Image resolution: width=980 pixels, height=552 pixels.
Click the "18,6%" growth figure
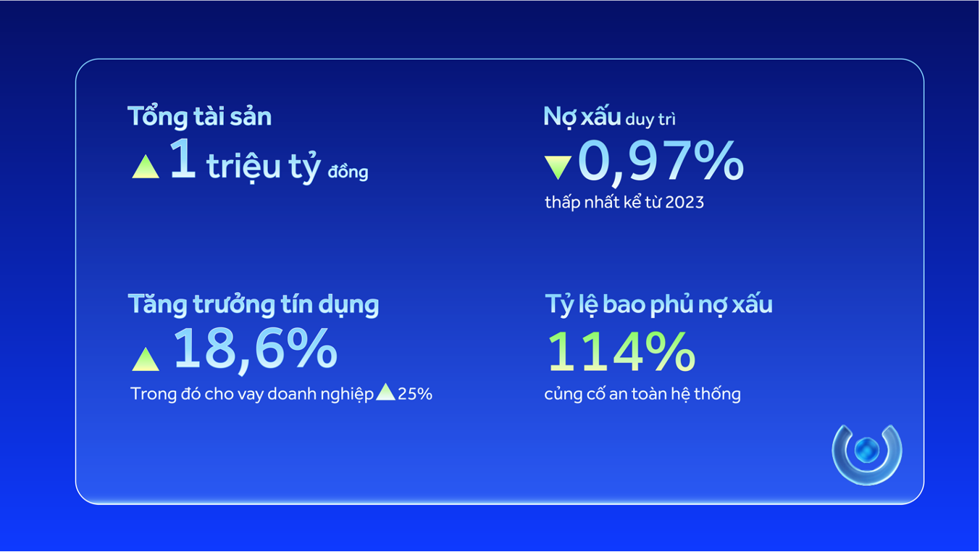[255, 350]
